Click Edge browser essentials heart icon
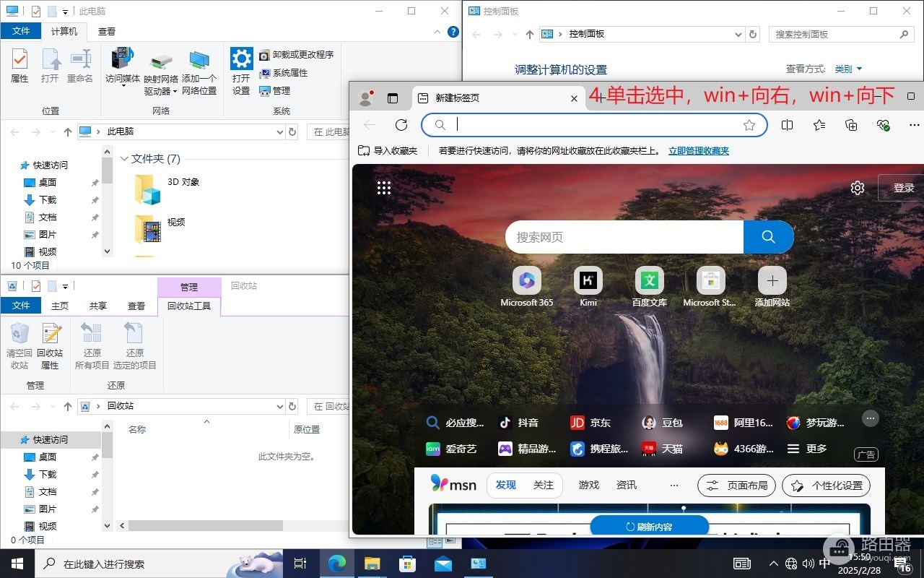 click(883, 125)
